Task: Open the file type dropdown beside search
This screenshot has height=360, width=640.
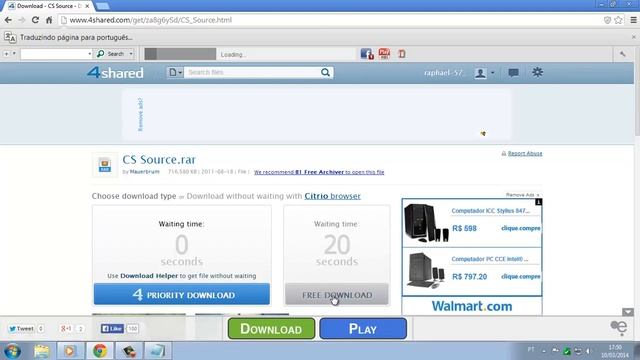Action: [x=175, y=73]
